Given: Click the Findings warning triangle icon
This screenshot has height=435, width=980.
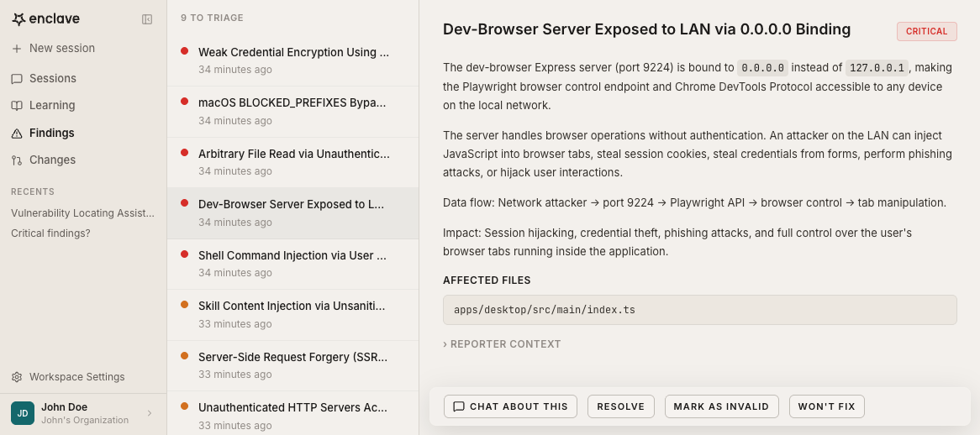Looking at the screenshot, I should (17, 134).
